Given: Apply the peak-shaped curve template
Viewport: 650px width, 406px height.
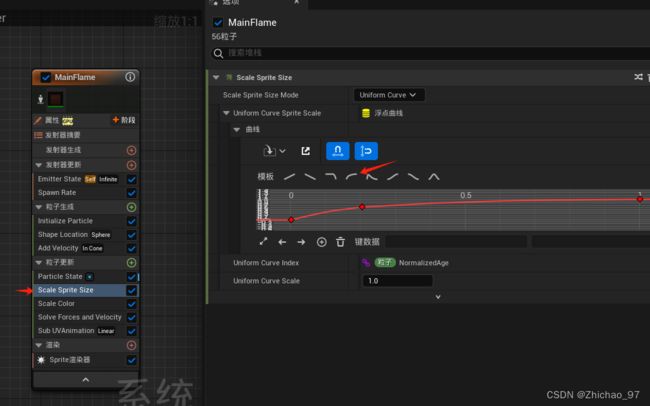Looking at the screenshot, I should click(434, 177).
